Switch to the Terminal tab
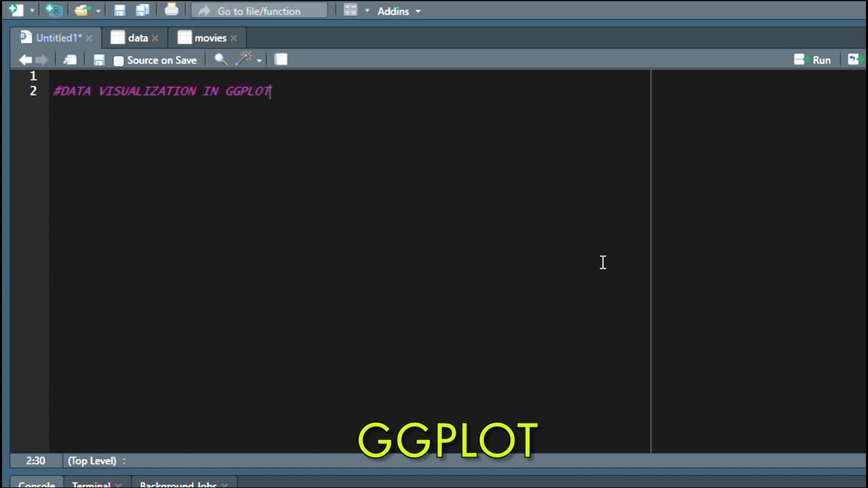This screenshot has width=868, height=488. click(x=91, y=485)
